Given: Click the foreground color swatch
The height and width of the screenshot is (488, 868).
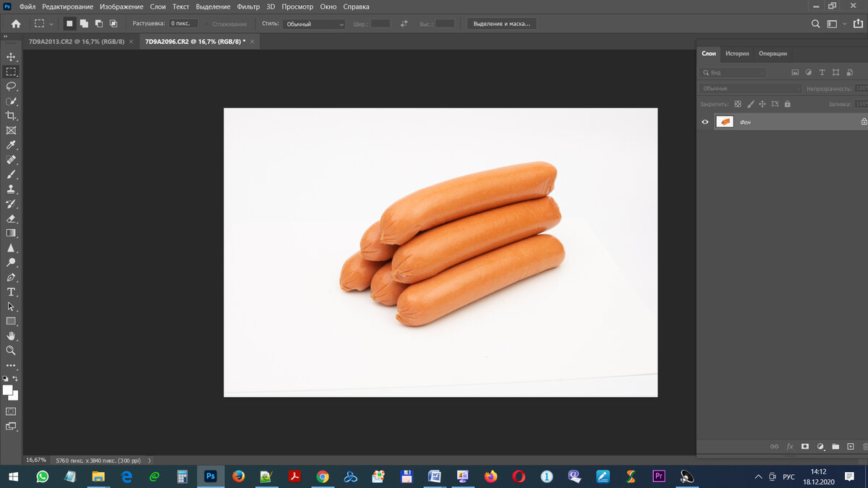Looking at the screenshot, I should pyautogui.click(x=7, y=390).
